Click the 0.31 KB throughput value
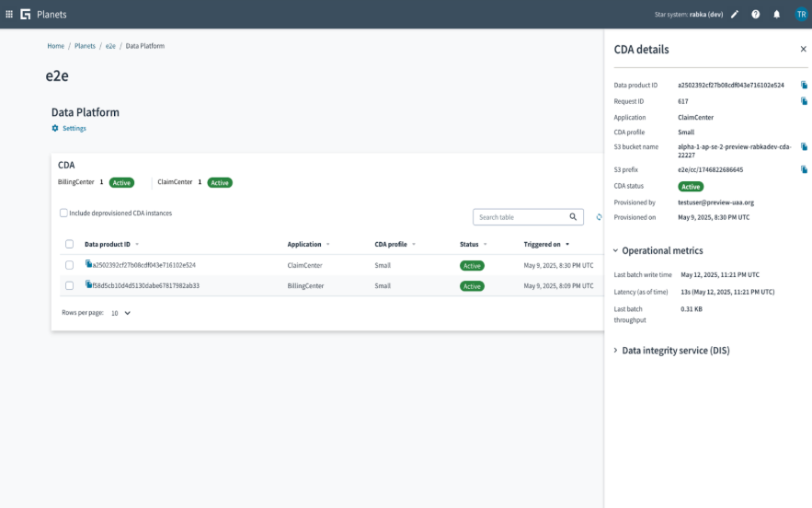Viewport: 812px width, 508px height. [692, 309]
